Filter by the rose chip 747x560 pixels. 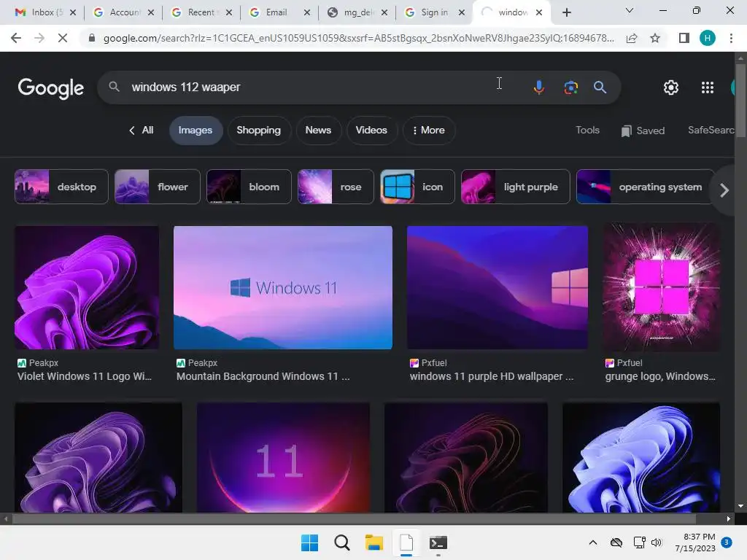336,187
